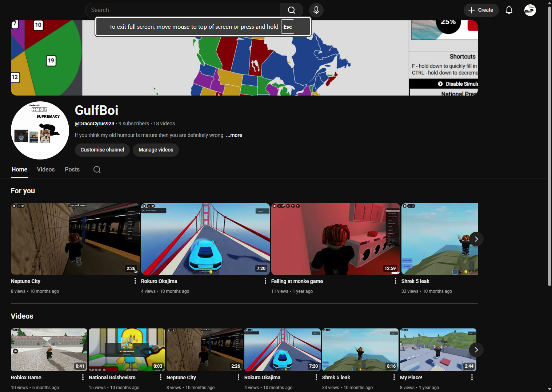Switch to the Videos tab
Screen dimensions: 552x392
click(46, 170)
